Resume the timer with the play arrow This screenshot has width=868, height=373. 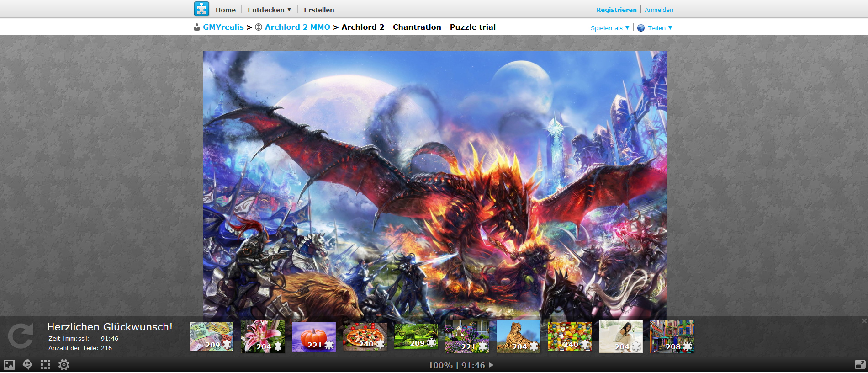pos(491,365)
